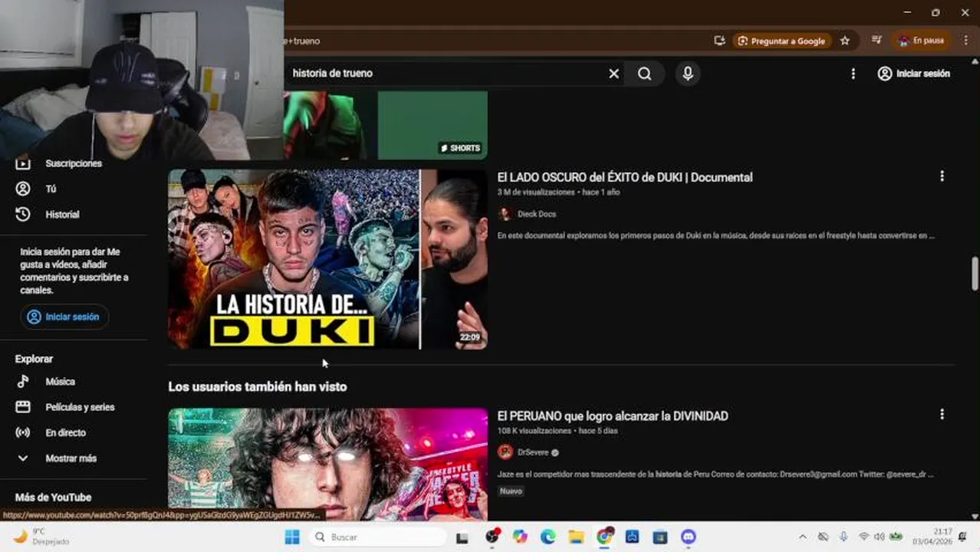Install the app via the address bar icon
Screen dimensions: 980x552
[x=719, y=41]
